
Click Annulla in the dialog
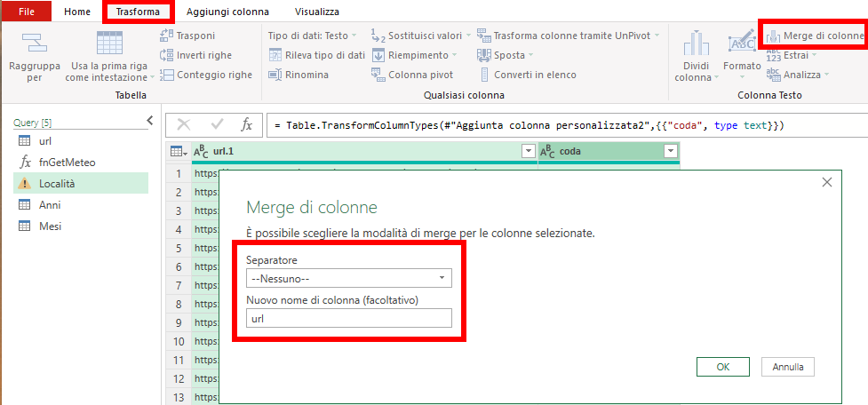coord(788,366)
